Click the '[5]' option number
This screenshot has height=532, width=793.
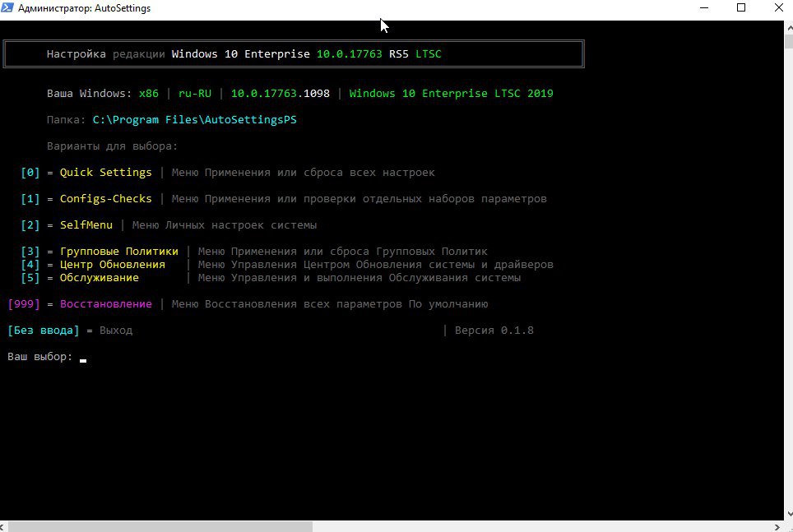pyautogui.click(x=30, y=278)
